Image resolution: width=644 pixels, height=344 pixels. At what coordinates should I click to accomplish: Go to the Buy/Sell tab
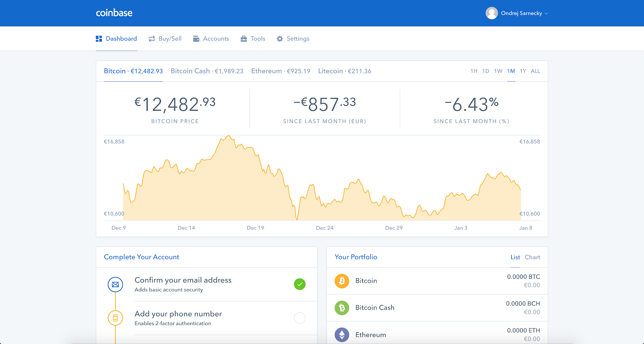pyautogui.click(x=165, y=39)
